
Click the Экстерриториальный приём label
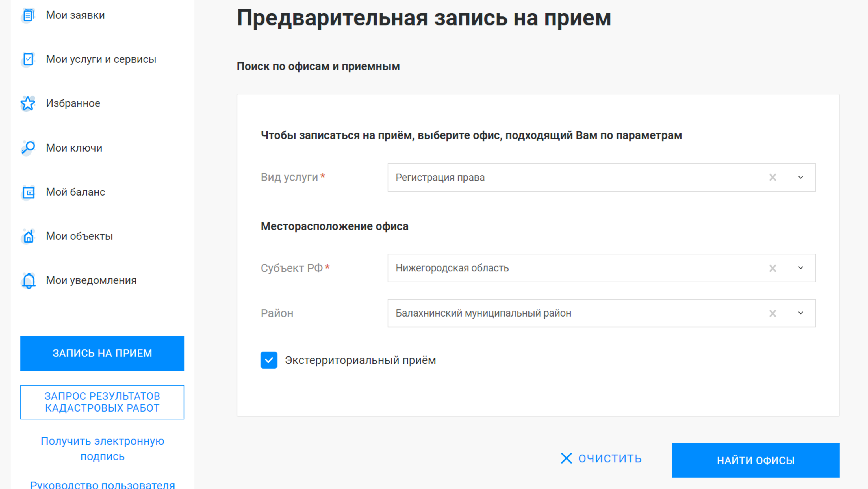click(361, 360)
